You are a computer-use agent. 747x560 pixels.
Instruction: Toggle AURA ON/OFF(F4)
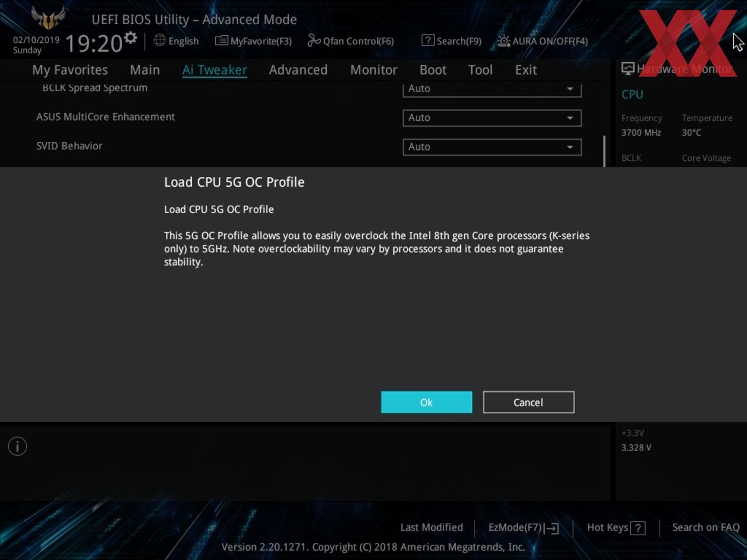click(x=543, y=41)
